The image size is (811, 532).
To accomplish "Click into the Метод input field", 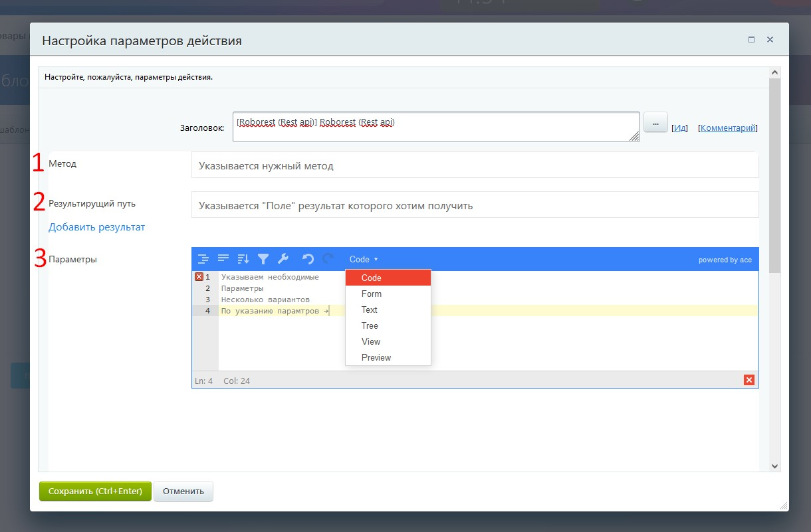I will (x=475, y=165).
